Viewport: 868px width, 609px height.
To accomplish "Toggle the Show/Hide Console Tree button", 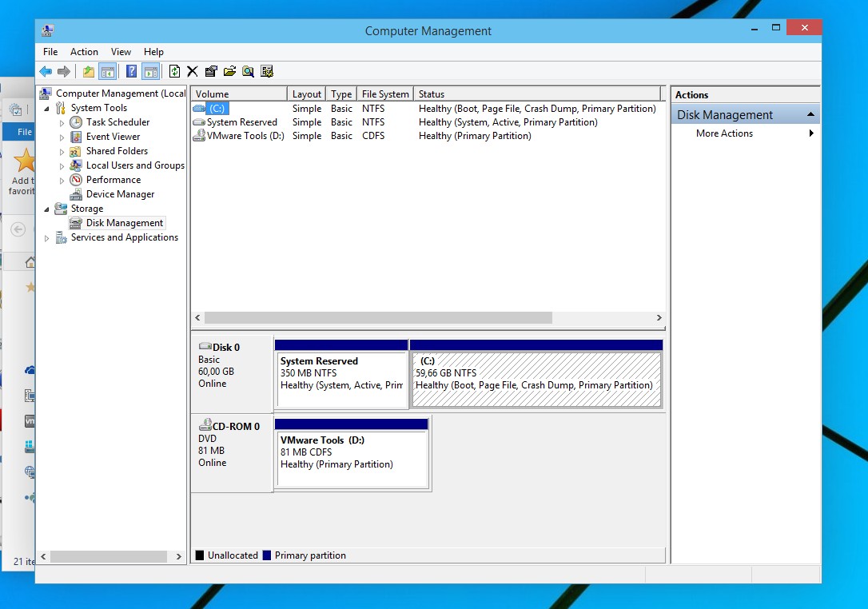I will 108,71.
